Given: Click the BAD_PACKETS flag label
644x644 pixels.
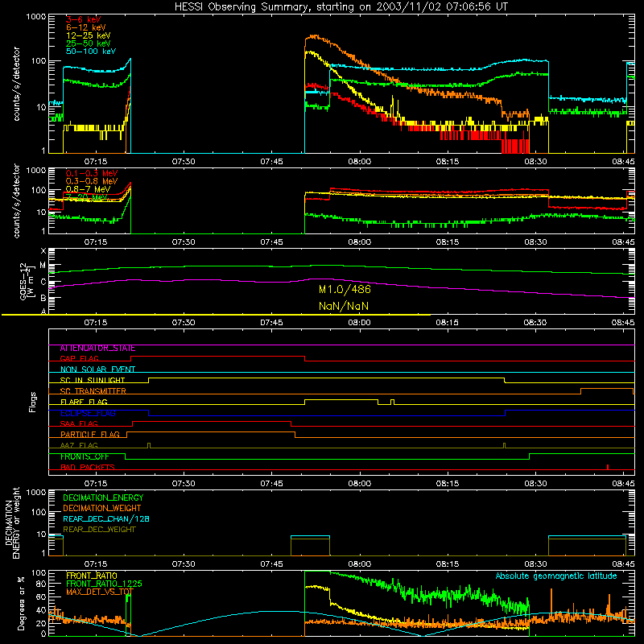Looking at the screenshot, I should click(88, 467).
